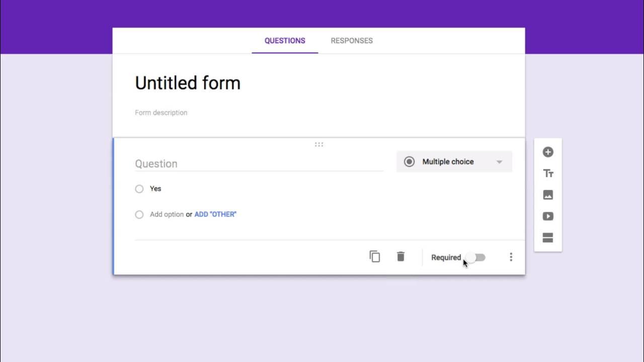Click the Form description field
The image size is (644, 362).
[161, 113]
